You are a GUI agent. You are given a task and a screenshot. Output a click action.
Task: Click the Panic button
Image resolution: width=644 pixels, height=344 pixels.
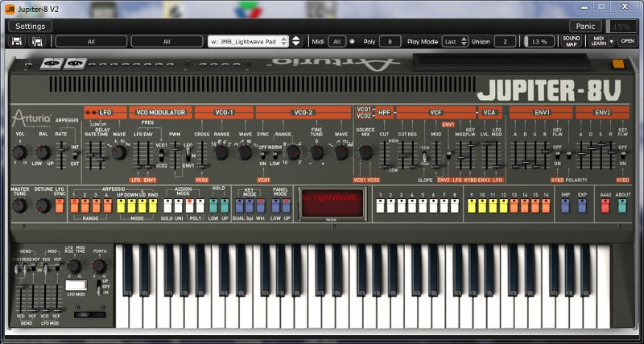[x=586, y=27]
